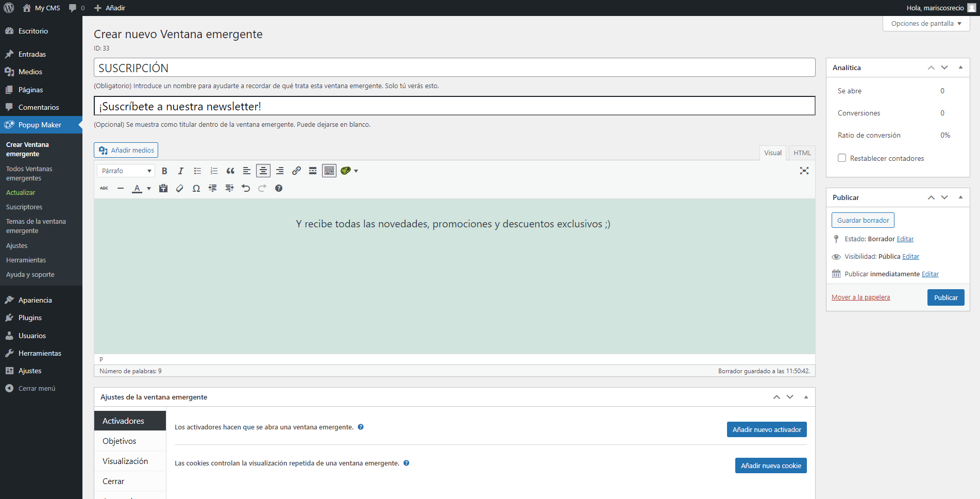
Task: Click the popup title field with newsletter text
Action: pos(454,106)
